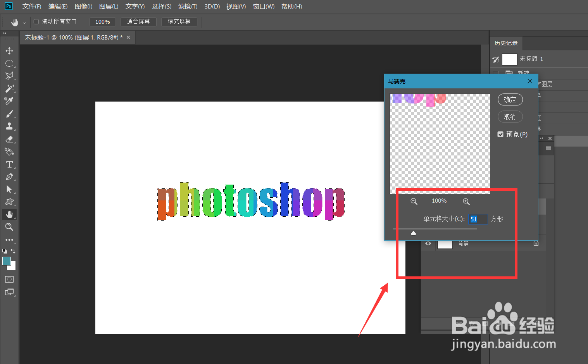588x364 pixels.
Task: Open the 选择(S) menu
Action: [162, 7]
